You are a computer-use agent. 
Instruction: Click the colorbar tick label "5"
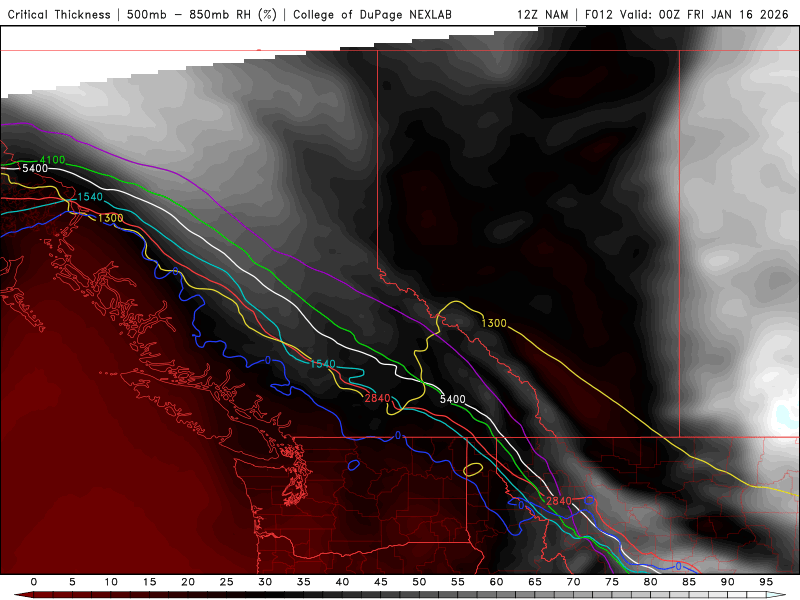pos(72,582)
